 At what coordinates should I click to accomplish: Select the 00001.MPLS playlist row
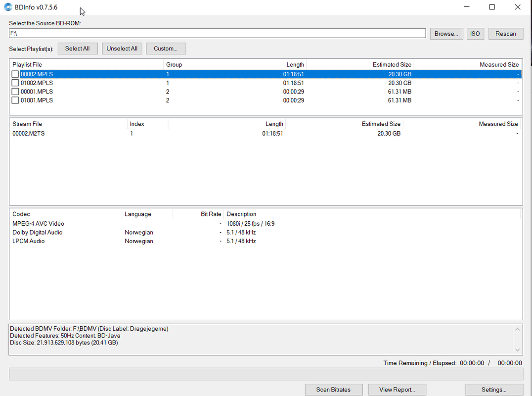pos(266,92)
